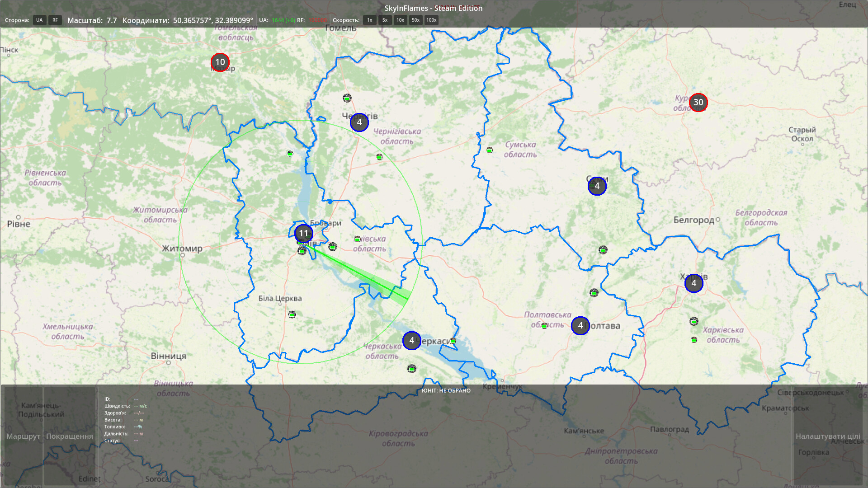The width and height of the screenshot is (868, 488).
Task: Click the Налаштувати цілі button
Action: click(829, 436)
